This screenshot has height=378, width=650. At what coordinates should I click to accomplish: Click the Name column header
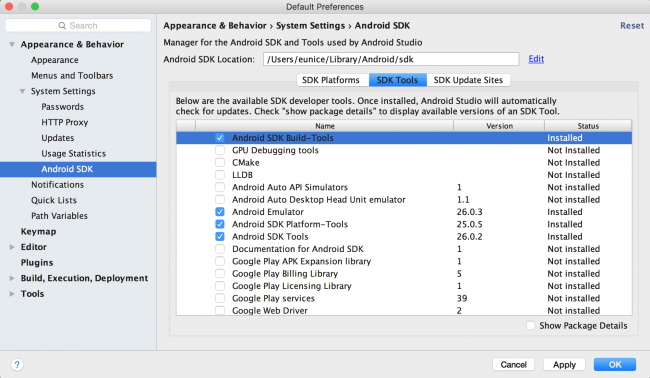click(325, 126)
